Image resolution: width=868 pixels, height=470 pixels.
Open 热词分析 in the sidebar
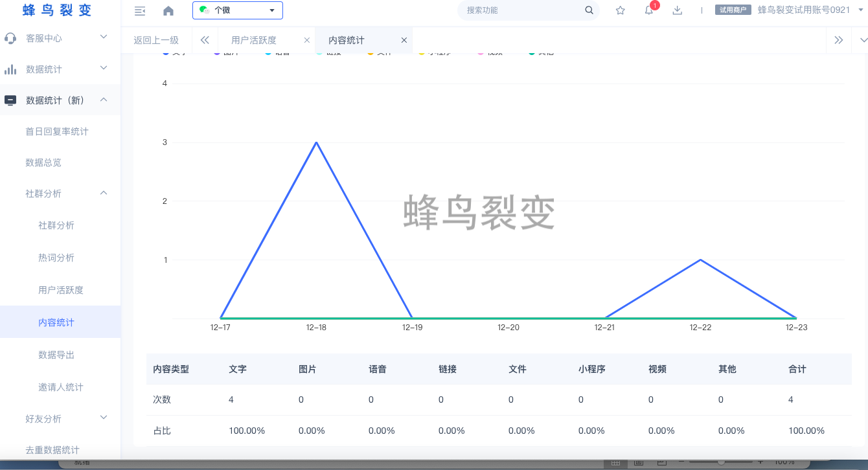click(56, 258)
